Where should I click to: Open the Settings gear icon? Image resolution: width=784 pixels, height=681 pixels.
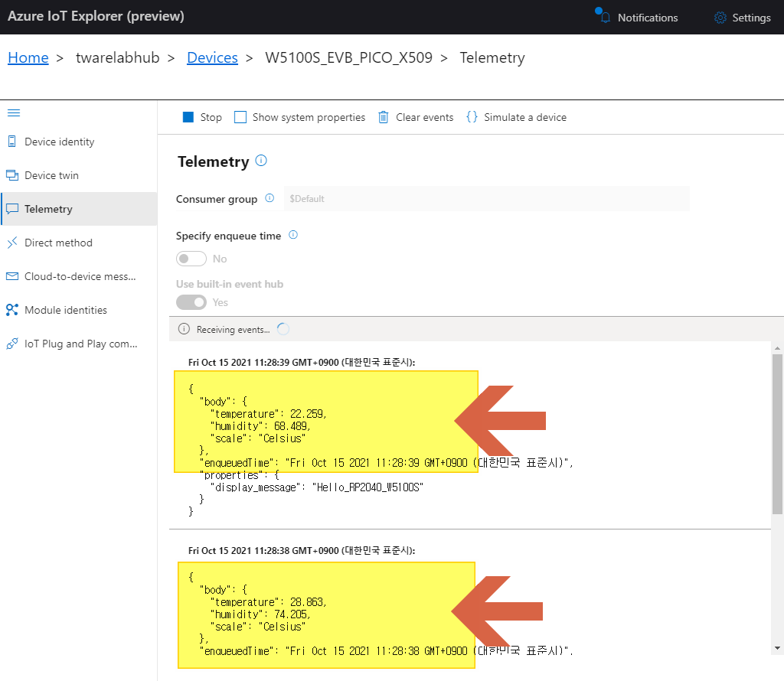click(x=720, y=18)
